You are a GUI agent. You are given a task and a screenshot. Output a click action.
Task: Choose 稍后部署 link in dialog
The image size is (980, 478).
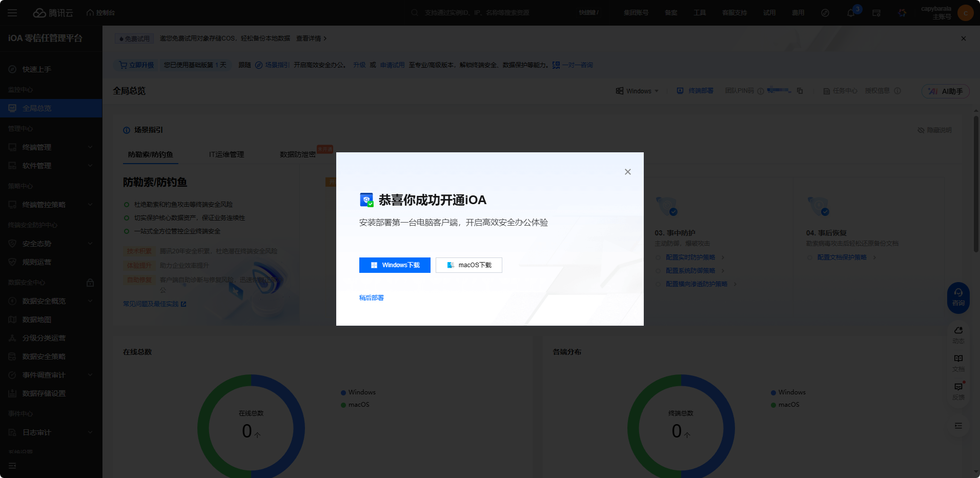click(372, 298)
